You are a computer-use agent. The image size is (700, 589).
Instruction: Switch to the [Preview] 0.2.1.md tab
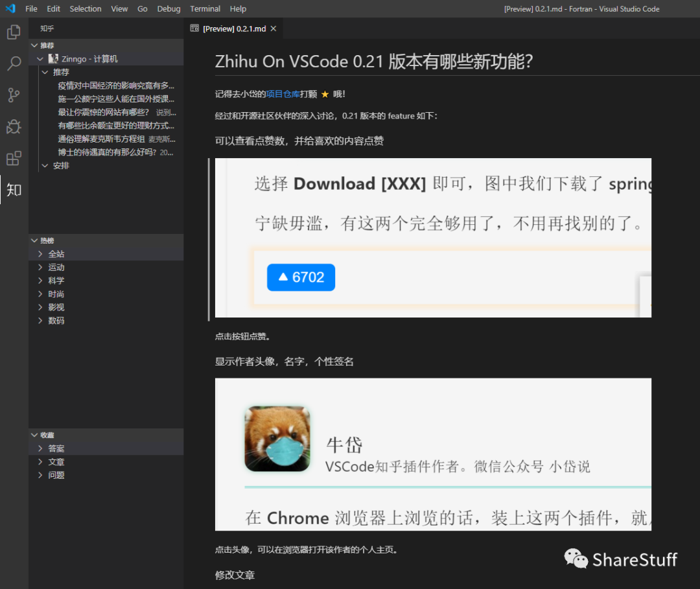tap(234, 29)
